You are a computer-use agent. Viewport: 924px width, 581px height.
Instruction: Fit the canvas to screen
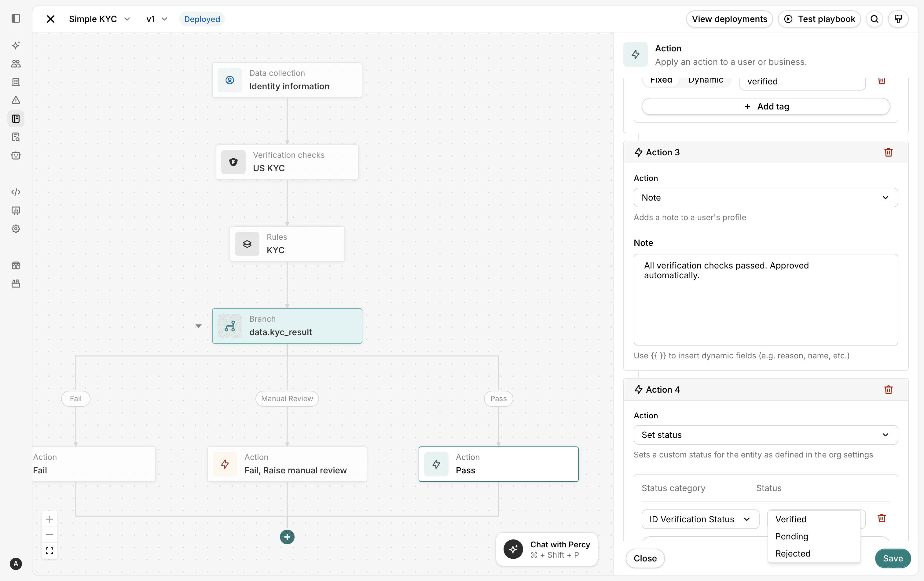pyautogui.click(x=50, y=551)
